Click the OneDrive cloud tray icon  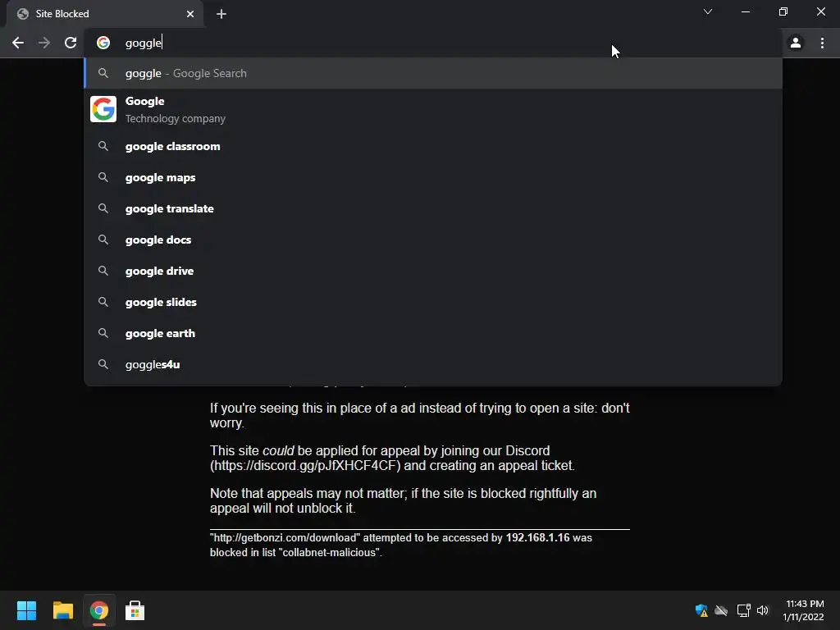(x=722, y=610)
